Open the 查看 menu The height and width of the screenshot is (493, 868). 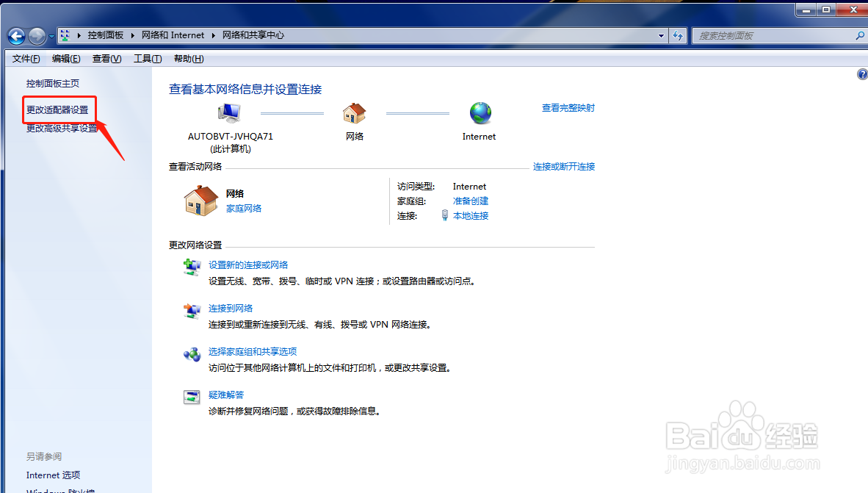(106, 58)
